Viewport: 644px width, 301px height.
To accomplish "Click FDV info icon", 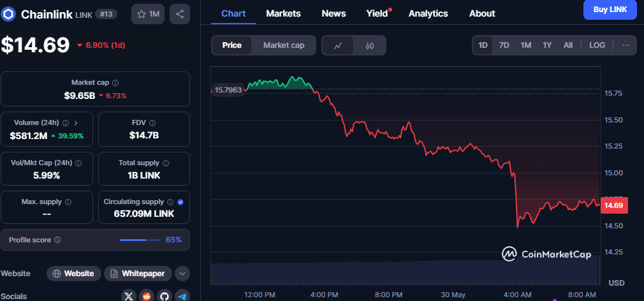I will (x=152, y=122).
